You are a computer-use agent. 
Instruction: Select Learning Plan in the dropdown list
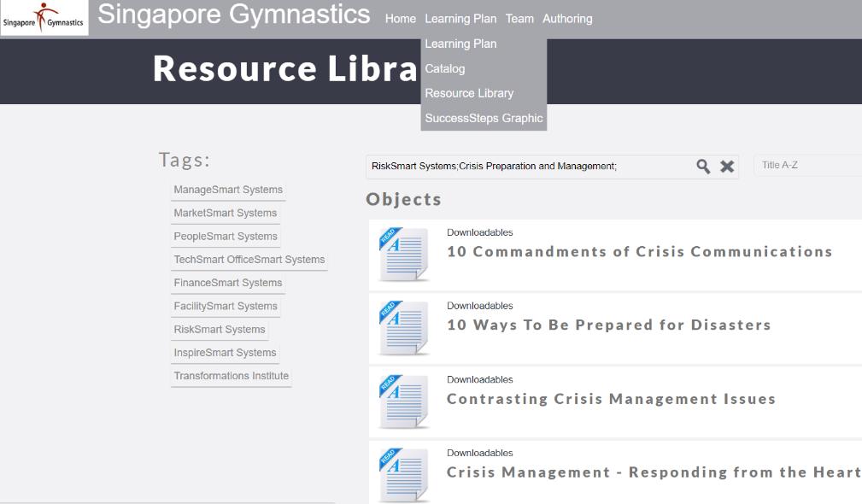pos(460,44)
